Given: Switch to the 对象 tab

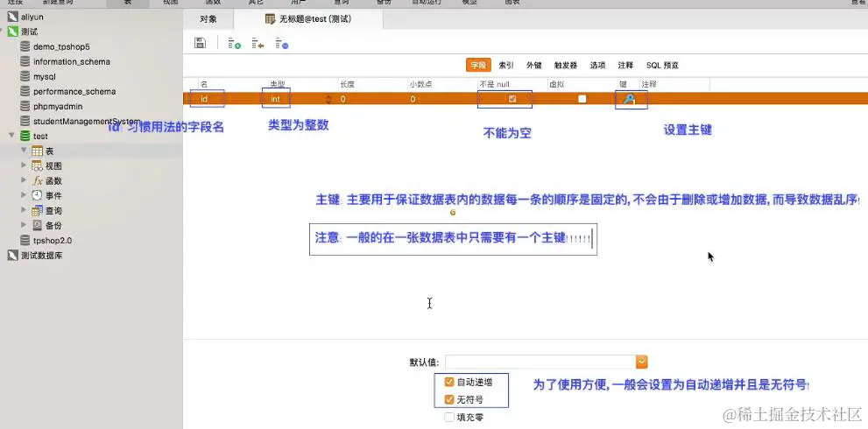Looking at the screenshot, I should coord(208,19).
